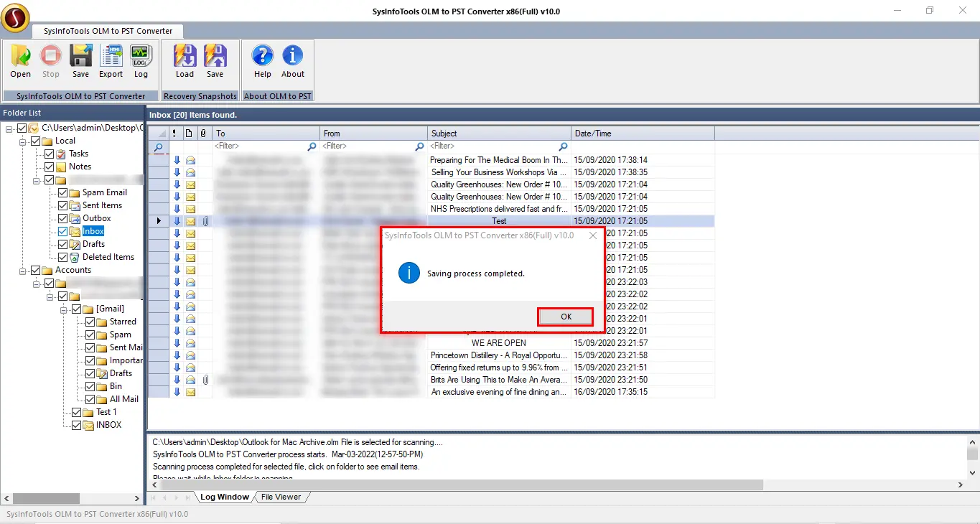Click Folder List horizontal scrollbar right arrow
Image resolution: width=980 pixels, height=524 pixels.
click(x=137, y=498)
